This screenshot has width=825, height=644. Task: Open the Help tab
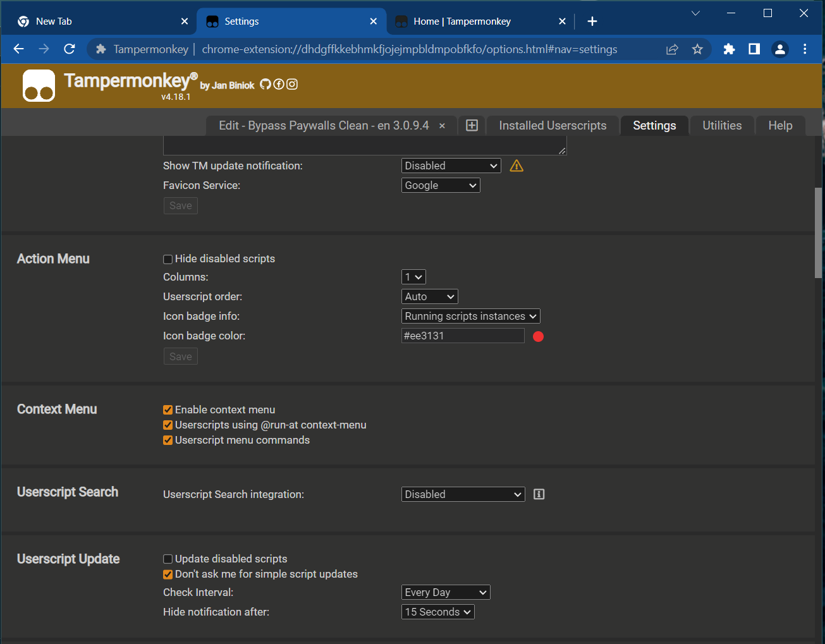780,126
